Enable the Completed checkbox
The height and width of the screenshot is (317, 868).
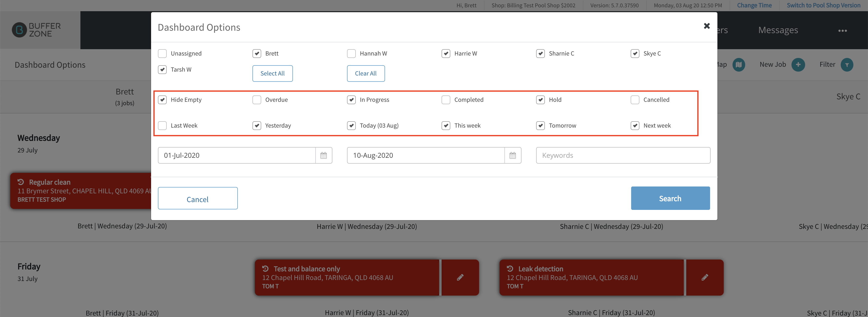pyautogui.click(x=446, y=100)
